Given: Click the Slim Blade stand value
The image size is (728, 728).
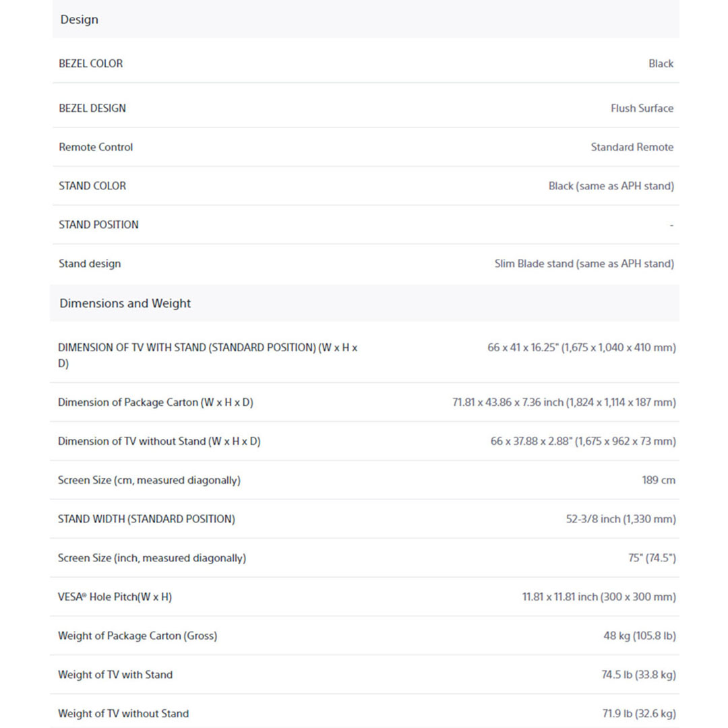Looking at the screenshot, I should [x=584, y=264].
